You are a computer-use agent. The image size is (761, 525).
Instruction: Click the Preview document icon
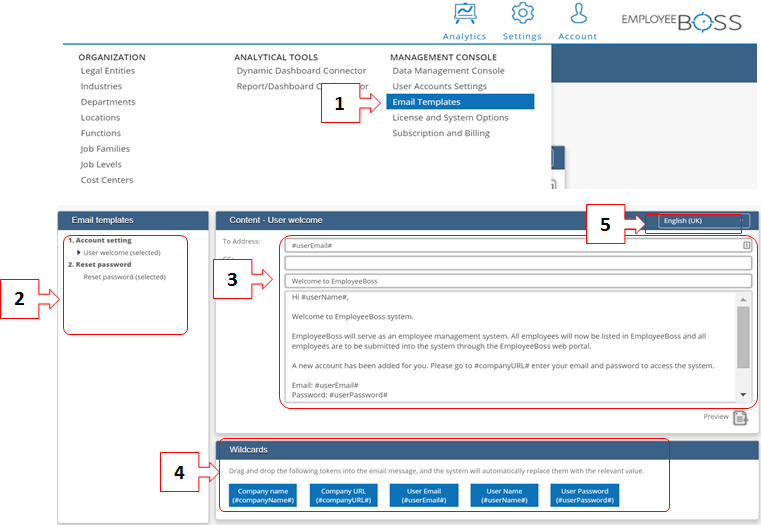click(x=740, y=417)
